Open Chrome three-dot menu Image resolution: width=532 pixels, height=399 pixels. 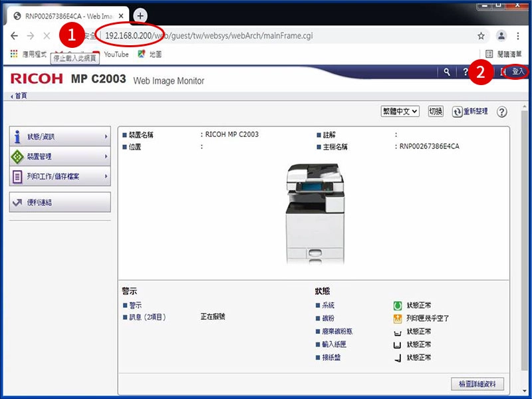519,36
